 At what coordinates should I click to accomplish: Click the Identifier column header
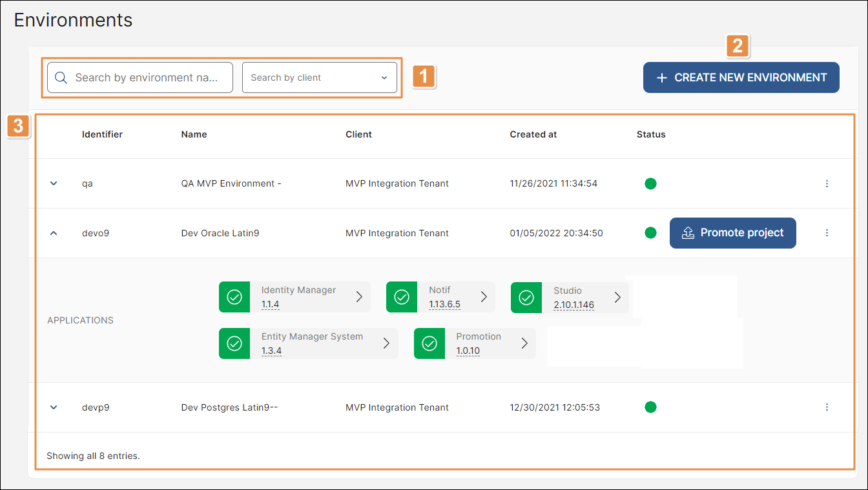(x=102, y=134)
